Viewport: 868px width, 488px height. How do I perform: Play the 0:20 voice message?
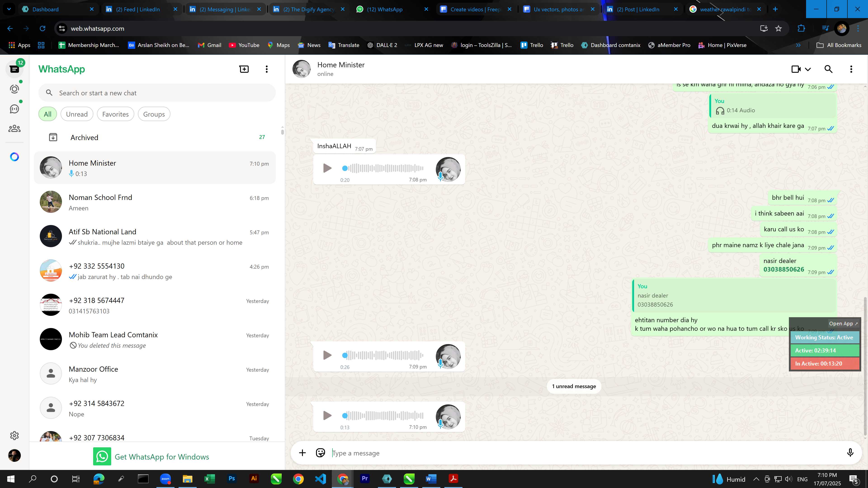coord(327,168)
